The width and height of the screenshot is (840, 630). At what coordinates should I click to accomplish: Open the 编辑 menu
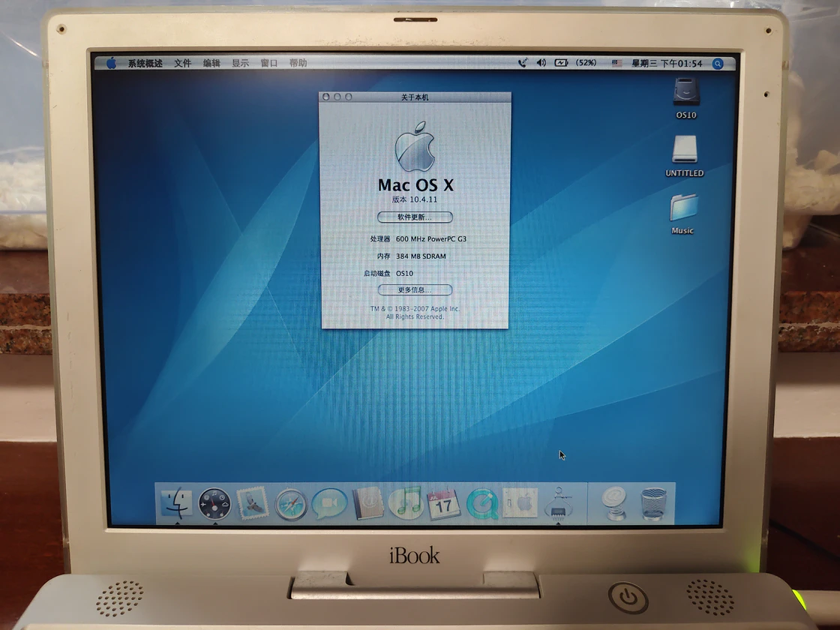211,63
